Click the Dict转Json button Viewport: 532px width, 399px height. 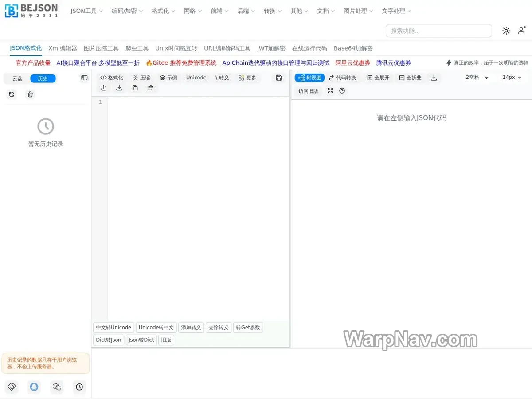tap(109, 340)
